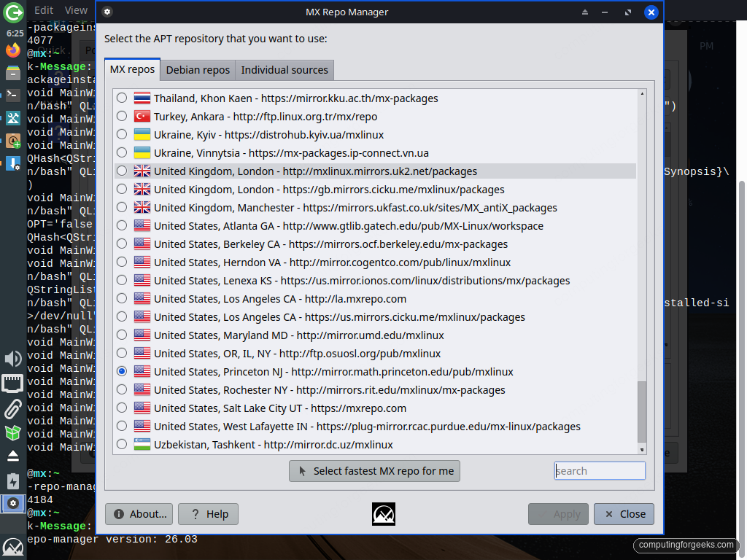The width and height of the screenshot is (747, 560).
Task: Open MX start menu logo in panel
Action: pos(13,547)
